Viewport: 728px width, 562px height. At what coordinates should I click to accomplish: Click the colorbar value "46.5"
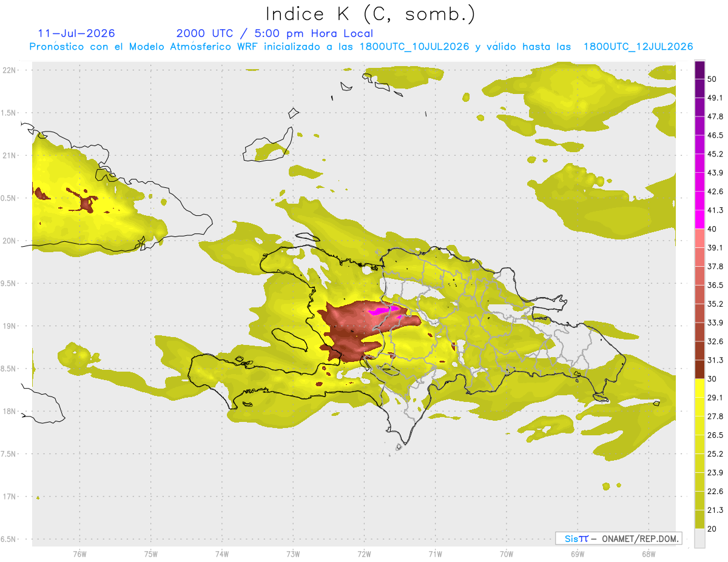(x=715, y=135)
